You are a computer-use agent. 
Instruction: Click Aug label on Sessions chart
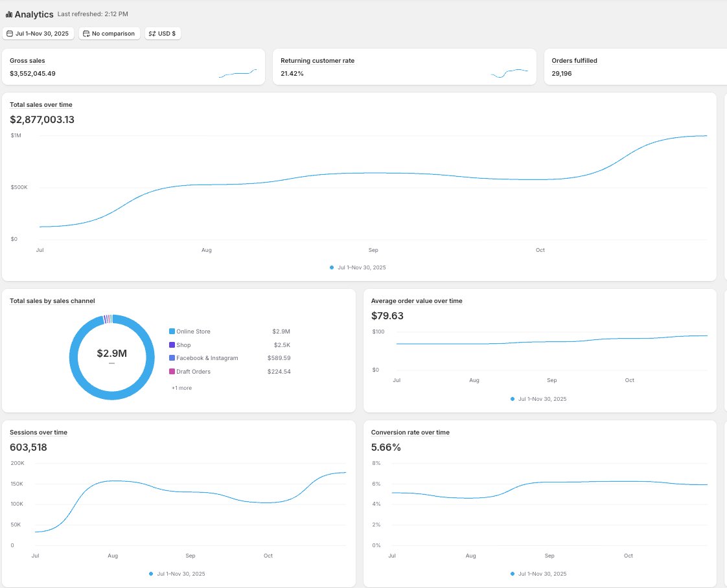click(113, 556)
